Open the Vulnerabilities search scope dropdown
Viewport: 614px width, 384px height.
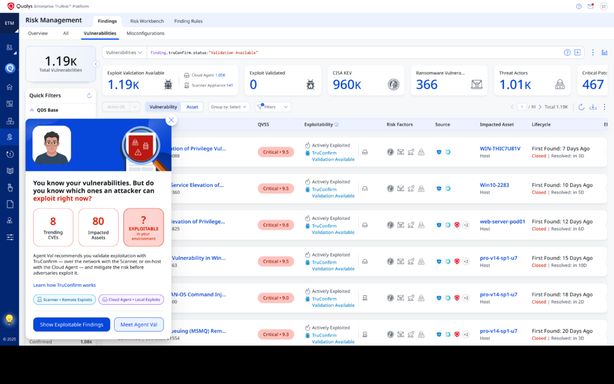coord(124,52)
